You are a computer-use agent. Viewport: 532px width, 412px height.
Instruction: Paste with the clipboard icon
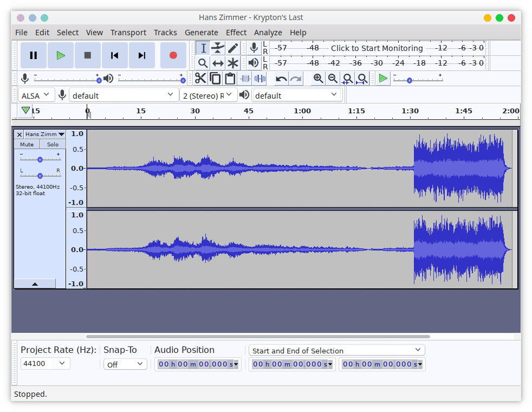(x=230, y=79)
